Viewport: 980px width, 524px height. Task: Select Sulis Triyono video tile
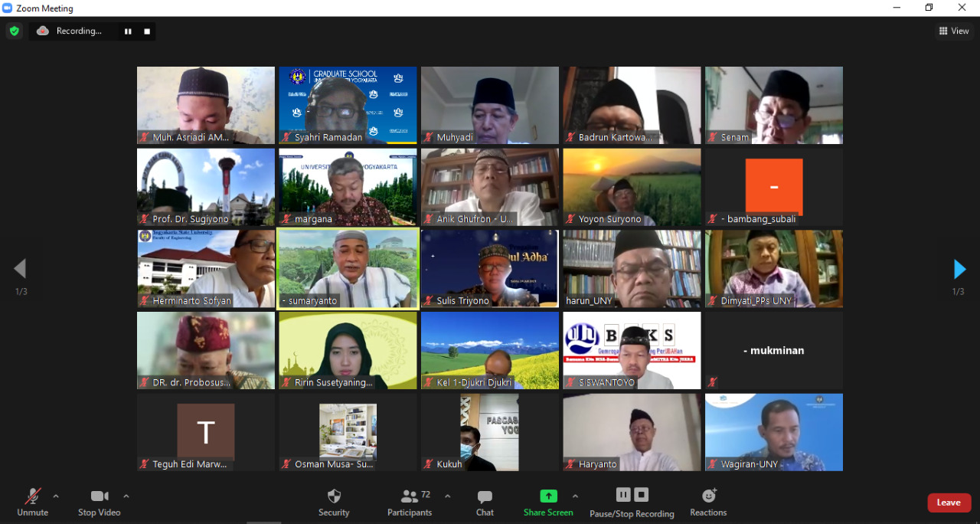490,269
